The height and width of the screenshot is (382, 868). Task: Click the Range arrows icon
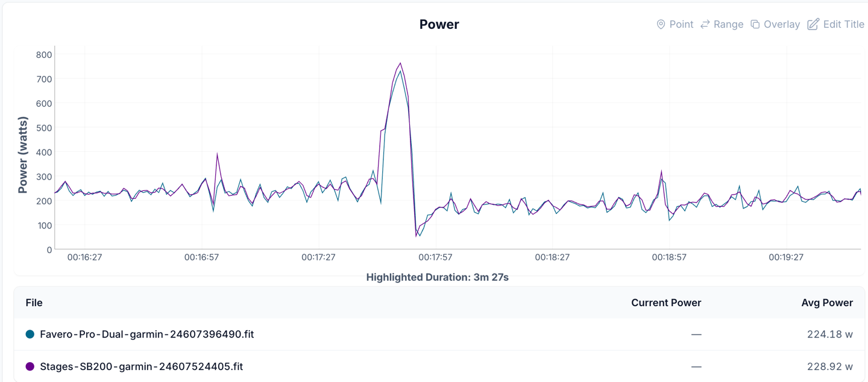tap(705, 24)
